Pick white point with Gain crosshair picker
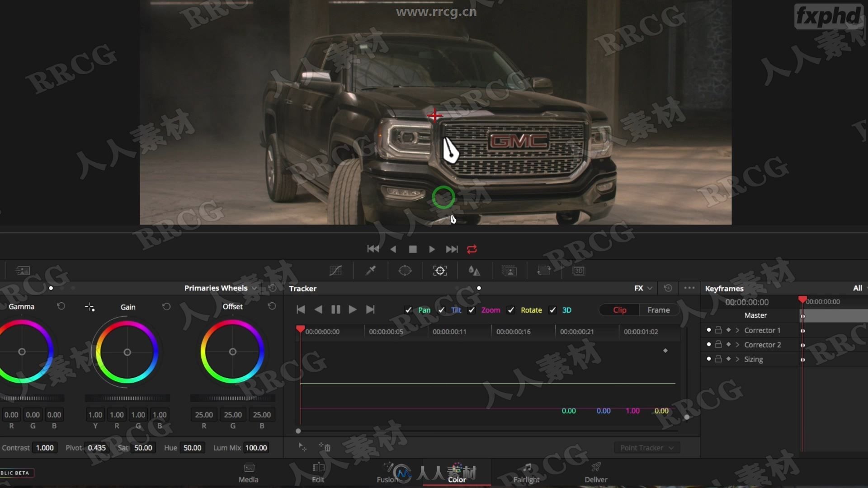The image size is (868, 488). pyautogui.click(x=90, y=307)
